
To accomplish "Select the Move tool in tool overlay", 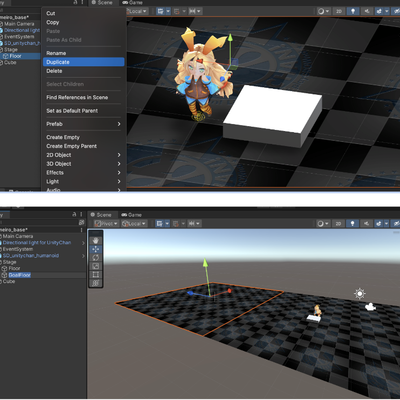I will pyautogui.click(x=96, y=249).
